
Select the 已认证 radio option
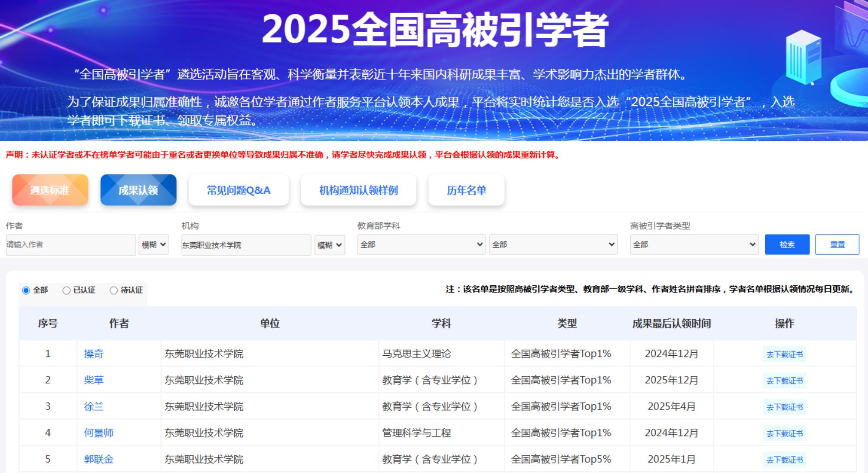click(66, 290)
